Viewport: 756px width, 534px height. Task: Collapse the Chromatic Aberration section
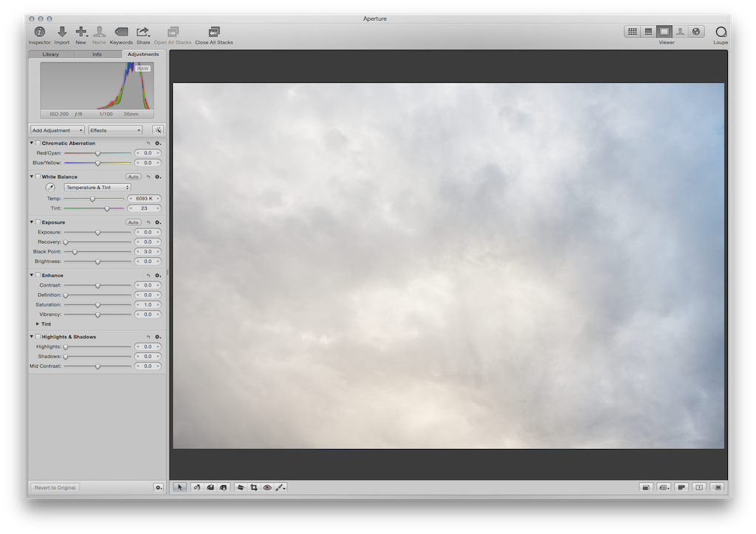pos(32,143)
